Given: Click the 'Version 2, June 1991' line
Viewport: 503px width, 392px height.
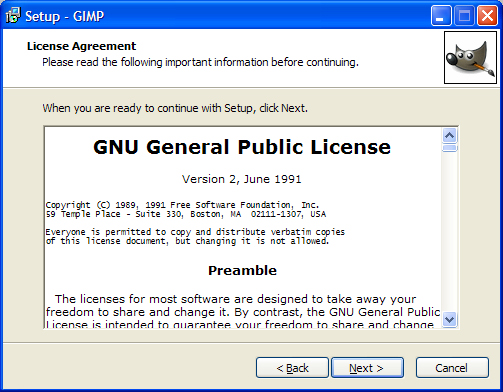Looking at the screenshot, I should [242, 179].
